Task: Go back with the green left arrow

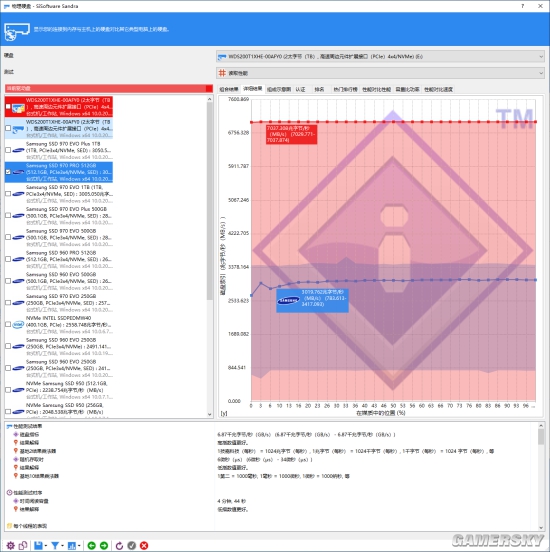Action: (x=92, y=545)
